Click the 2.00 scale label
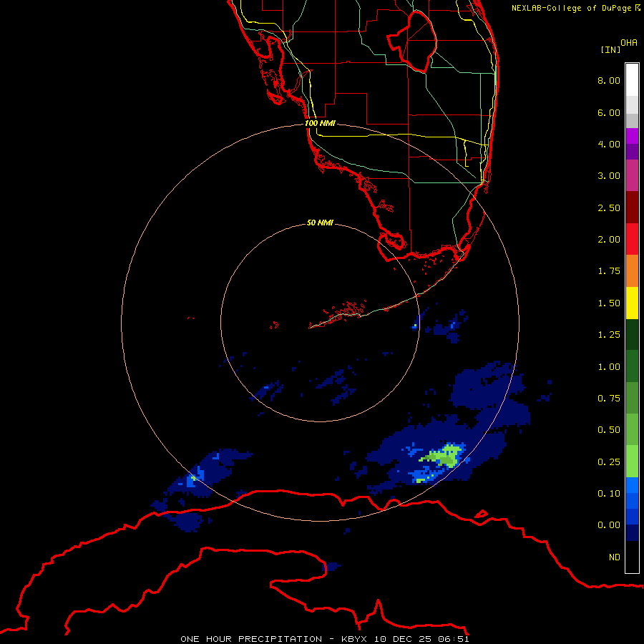644x644 pixels. coord(609,240)
